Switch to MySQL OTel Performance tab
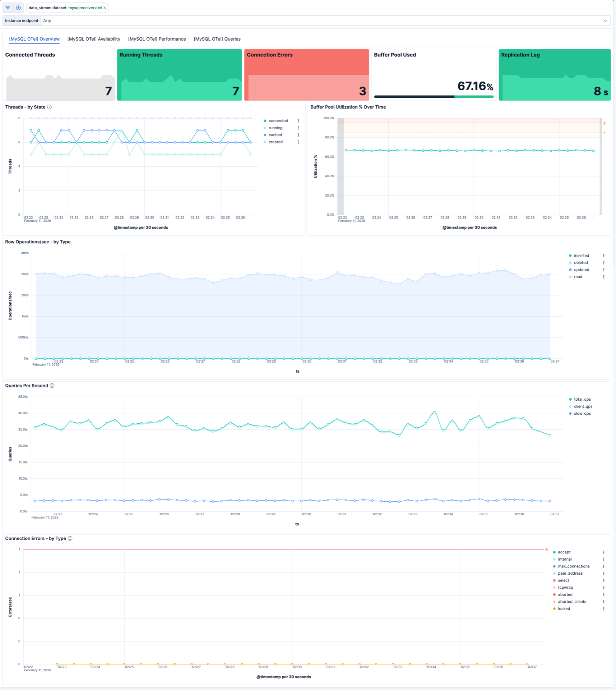Image resolution: width=616 pixels, height=690 pixels. [157, 39]
